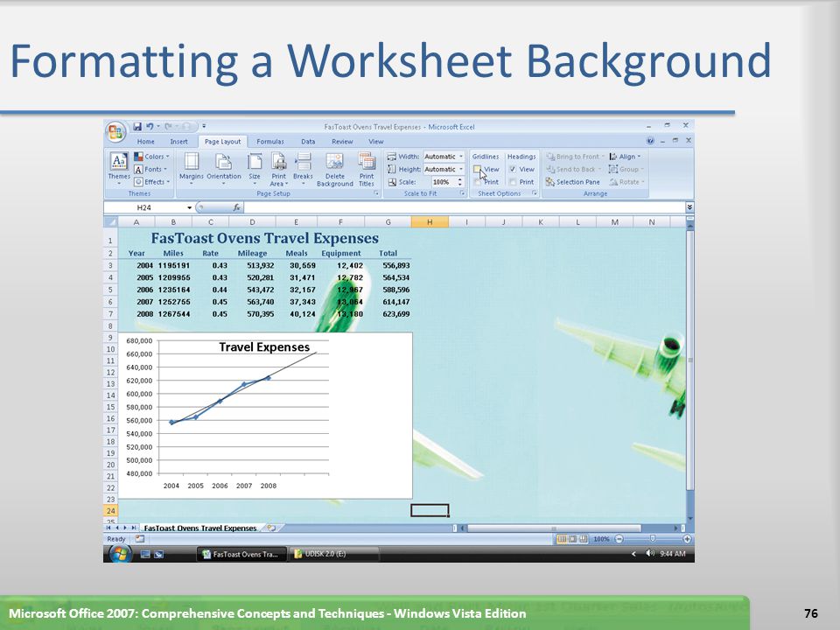Toggle Headings Print checkbox

pos(513,182)
